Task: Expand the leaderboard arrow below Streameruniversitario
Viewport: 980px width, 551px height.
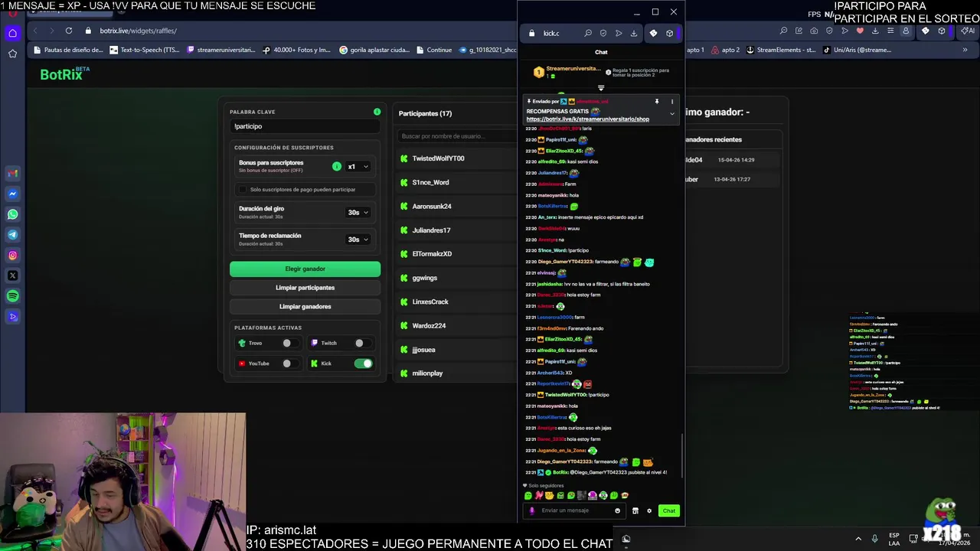Action: [601, 87]
